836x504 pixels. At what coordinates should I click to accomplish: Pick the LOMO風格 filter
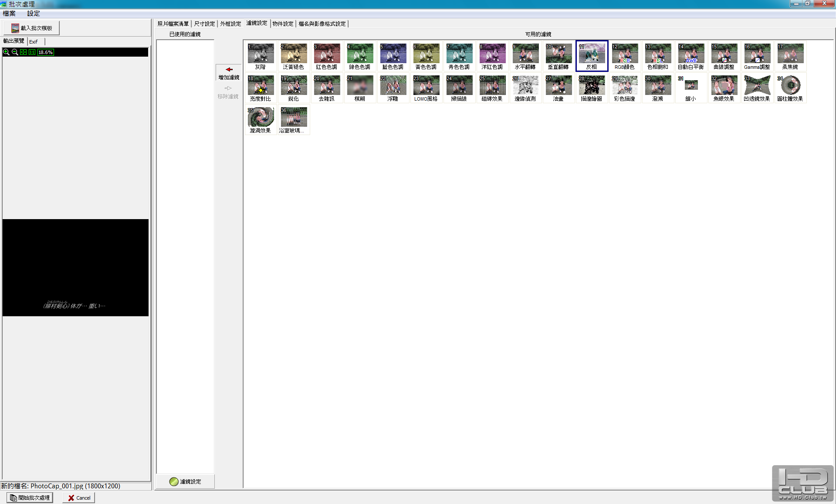tap(426, 88)
